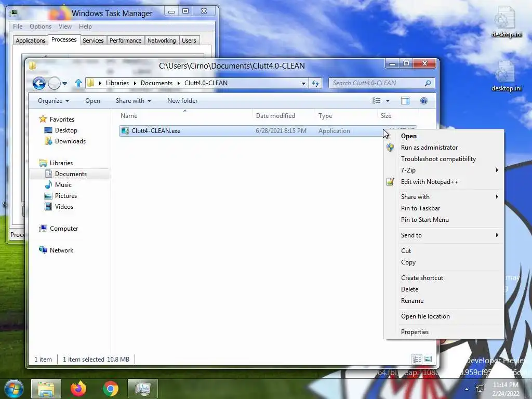Expand the Send to submenu

[x=444, y=235]
